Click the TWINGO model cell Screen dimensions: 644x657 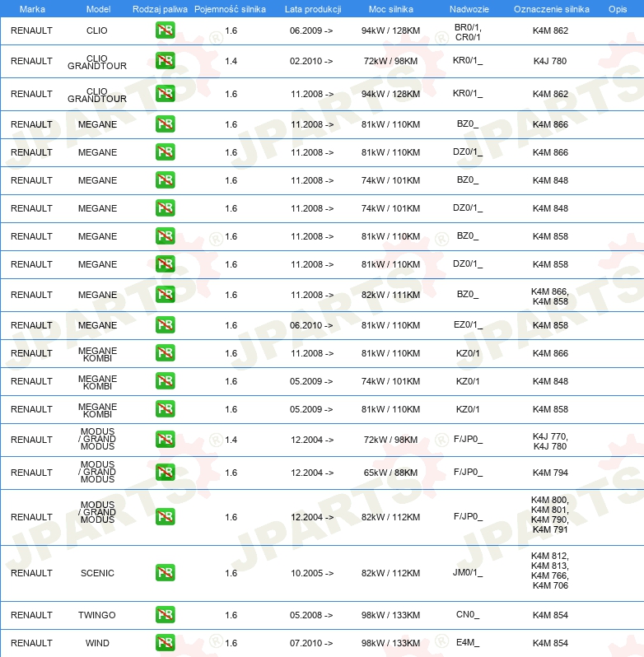point(97,615)
